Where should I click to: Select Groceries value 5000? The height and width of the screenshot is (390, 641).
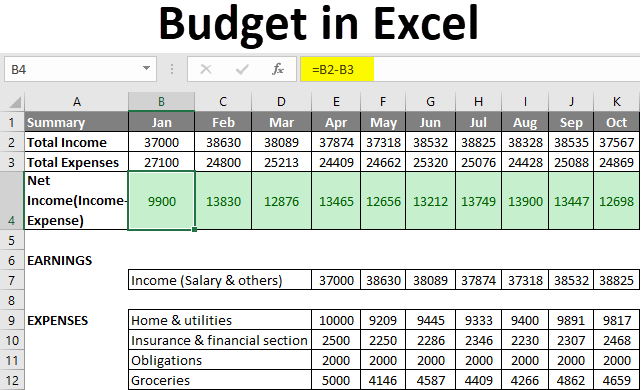click(x=336, y=380)
